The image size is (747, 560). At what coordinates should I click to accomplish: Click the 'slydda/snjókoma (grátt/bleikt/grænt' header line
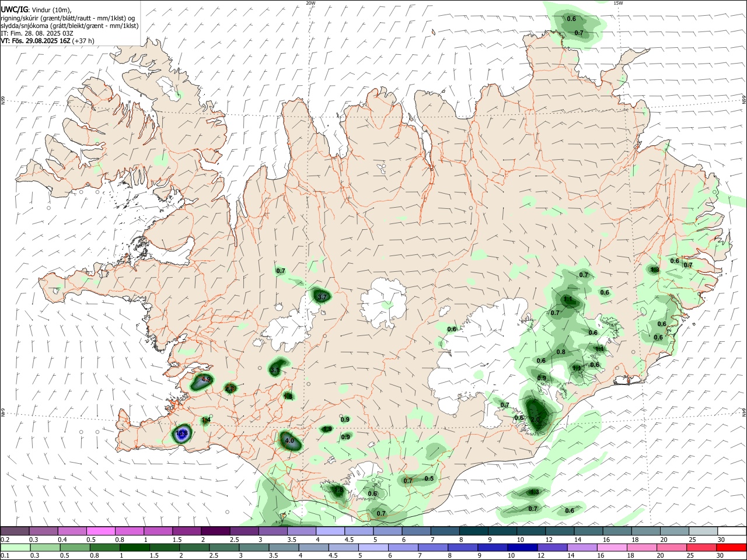69,26
